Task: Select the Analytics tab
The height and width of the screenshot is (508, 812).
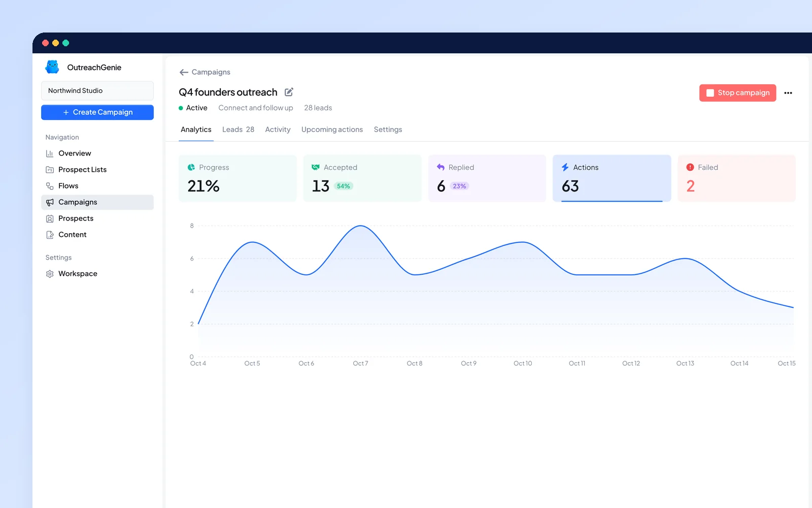Action: (196, 130)
